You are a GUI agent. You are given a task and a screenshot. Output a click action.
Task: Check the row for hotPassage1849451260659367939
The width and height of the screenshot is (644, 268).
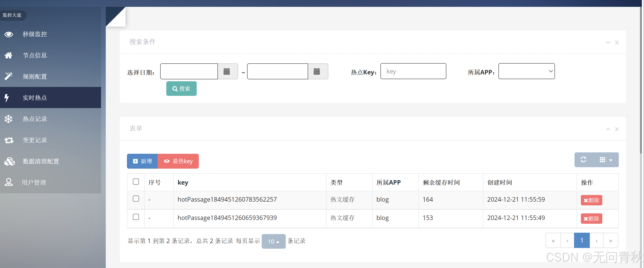point(136,217)
